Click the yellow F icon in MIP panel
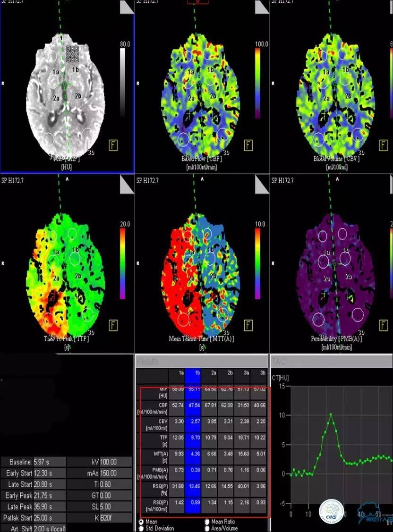 pyautogui.click(x=114, y=144)
